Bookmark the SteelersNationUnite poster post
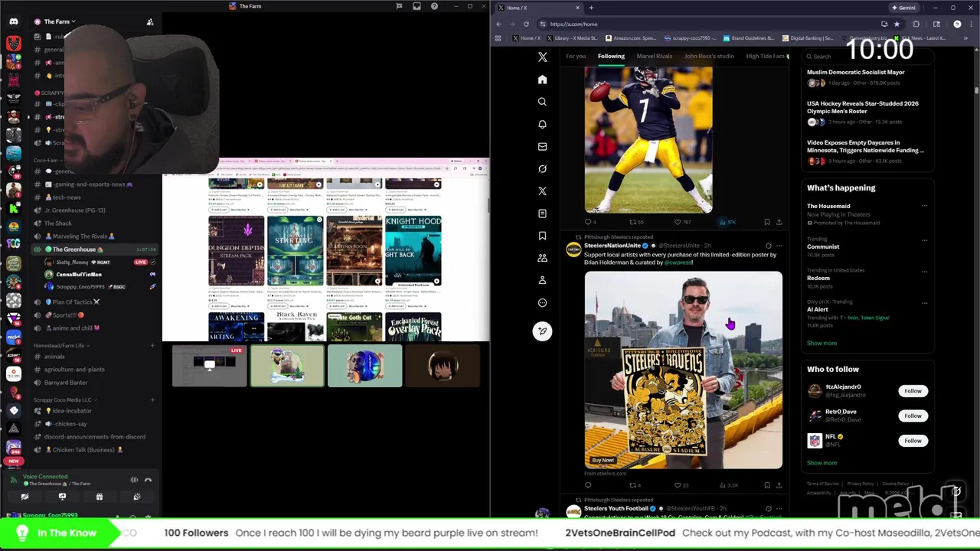The width and height of the screenshot is (980, 551). [x=767, y=485]
